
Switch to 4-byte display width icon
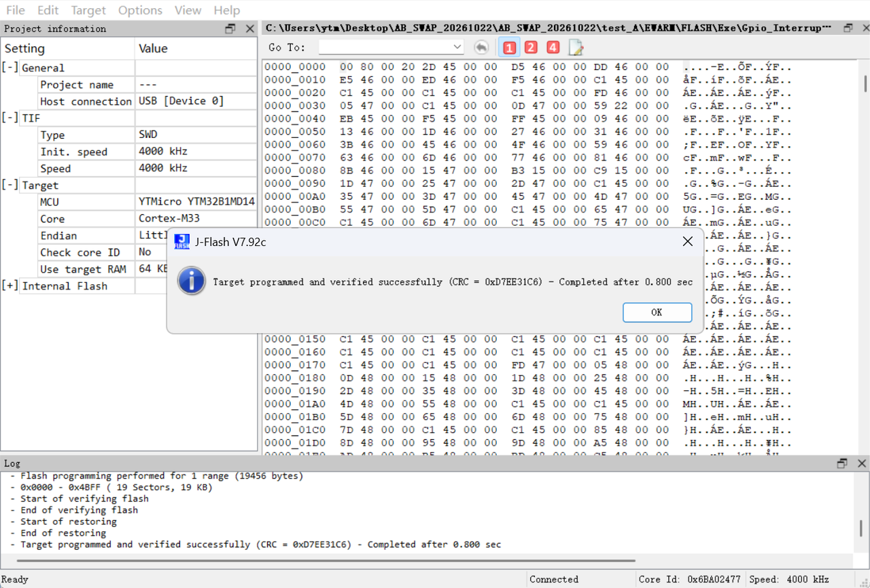point(553,47)
